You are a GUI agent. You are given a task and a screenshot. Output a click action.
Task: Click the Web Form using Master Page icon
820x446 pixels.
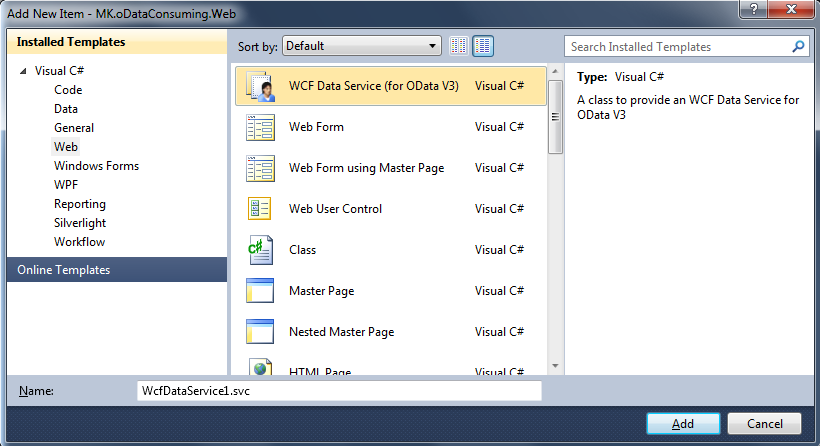click(x=260, y=168)
